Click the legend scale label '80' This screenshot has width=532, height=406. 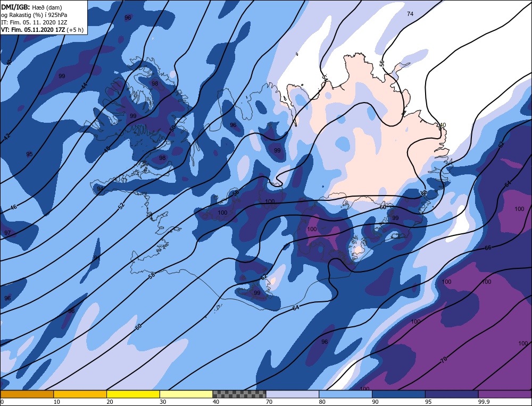pyautogui.click(x=322, y=402)
